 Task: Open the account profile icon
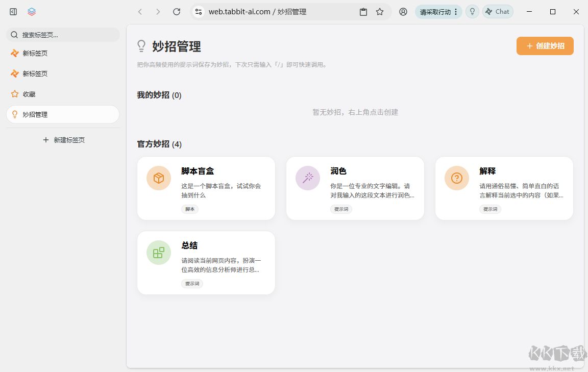click(x=403, y=11)
